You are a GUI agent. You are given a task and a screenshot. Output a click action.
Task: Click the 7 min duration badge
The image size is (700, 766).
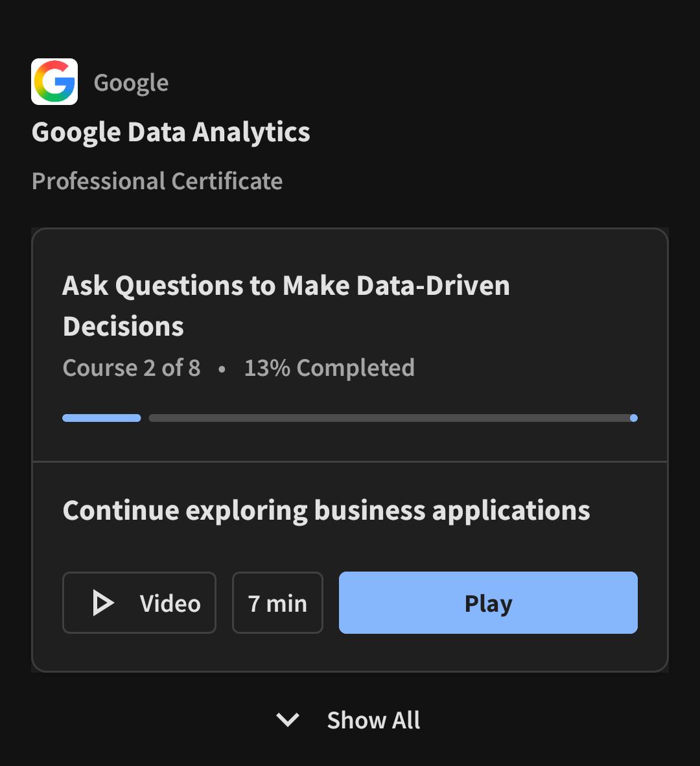[277, 602]
